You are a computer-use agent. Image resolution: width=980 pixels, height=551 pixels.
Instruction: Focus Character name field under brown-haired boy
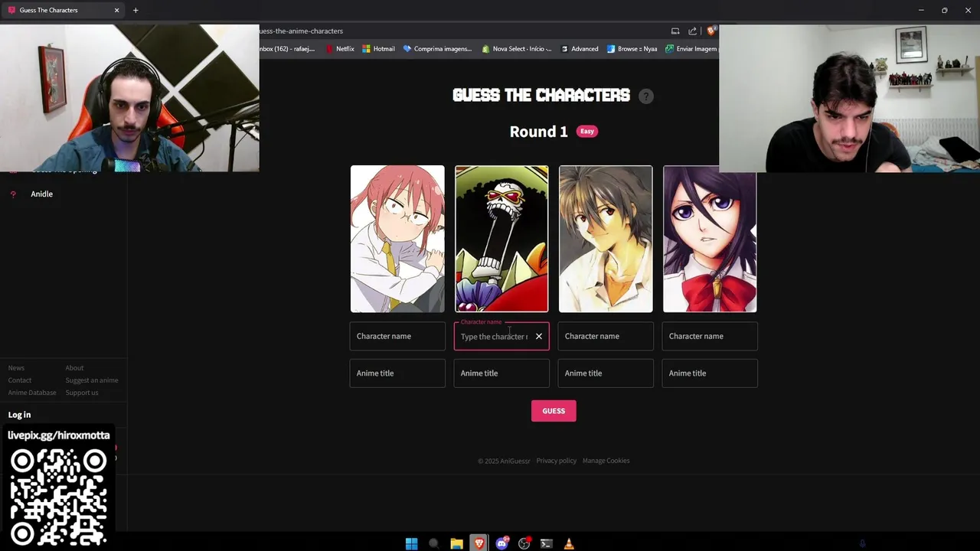pos(606,337)
